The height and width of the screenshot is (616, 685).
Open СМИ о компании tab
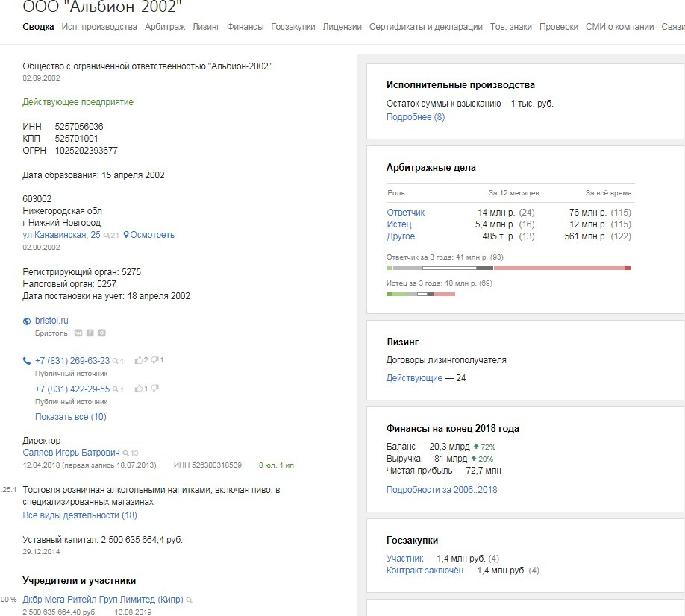pyautogui.click(x=620, y=27)
